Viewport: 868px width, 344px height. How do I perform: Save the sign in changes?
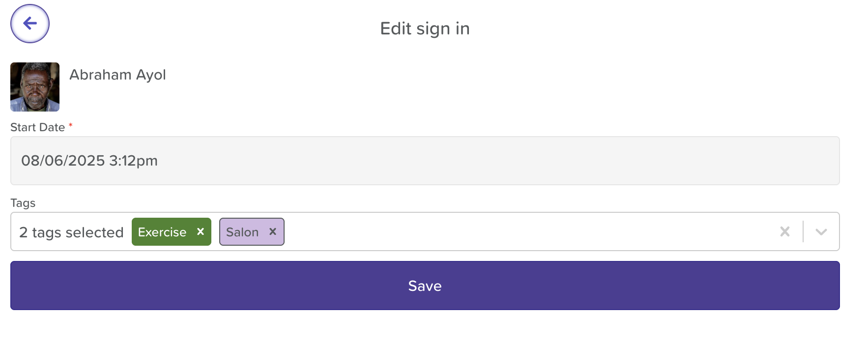[x=425, y=286]
